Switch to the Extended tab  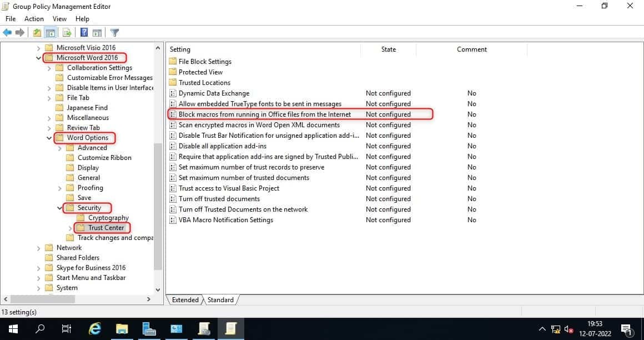point(185,299)
